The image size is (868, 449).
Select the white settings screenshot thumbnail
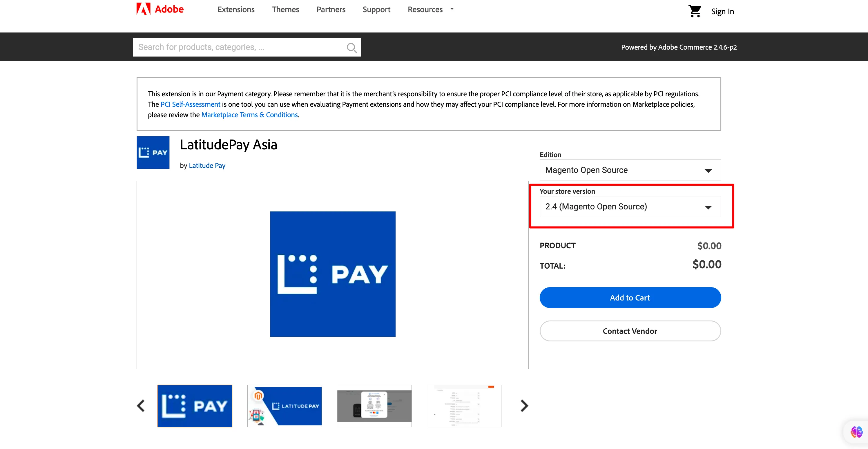[x=464, y=406]
